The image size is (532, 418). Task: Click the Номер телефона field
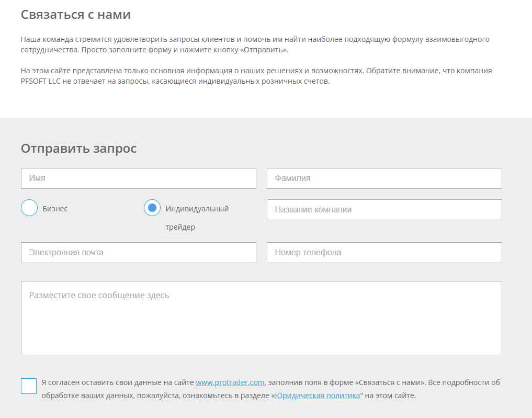coord(384,253)
